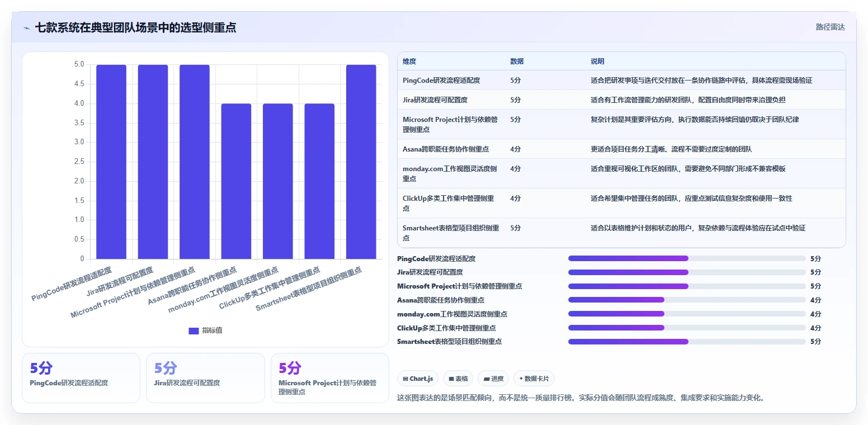
Task: Click the Asana跨职能任务协作侧重点 chart bar
Action: pyautogui.click(x=236, y=181)
